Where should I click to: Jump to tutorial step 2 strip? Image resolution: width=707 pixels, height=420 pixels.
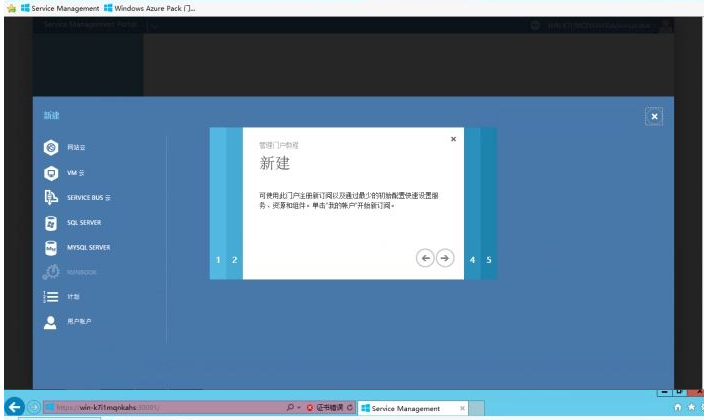point(234,203)
